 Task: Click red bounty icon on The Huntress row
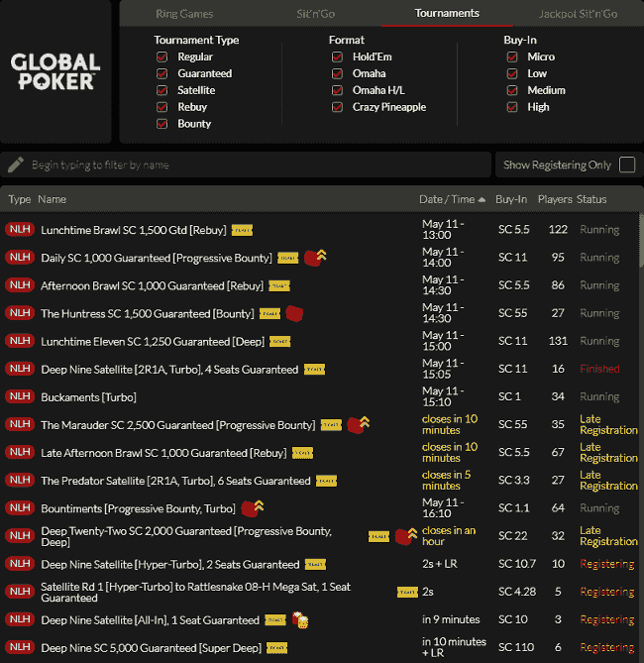(x=294, y=313)
